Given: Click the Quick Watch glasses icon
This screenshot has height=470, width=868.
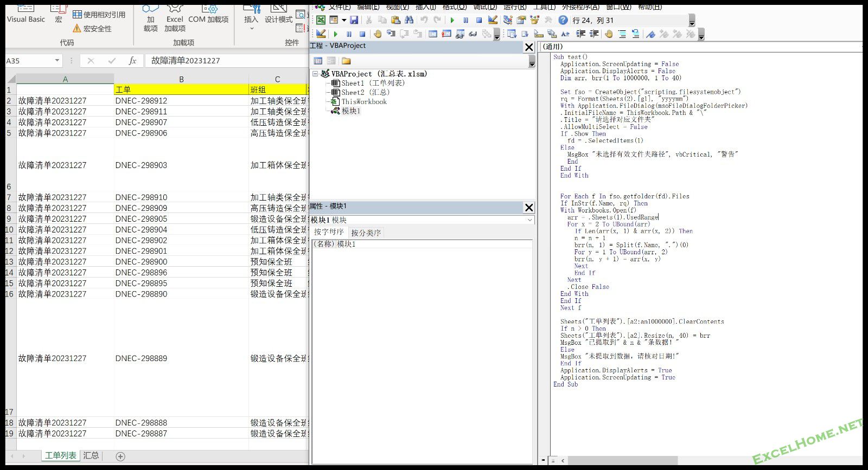Looking at the screenshot, I should [x=473, y=34].
